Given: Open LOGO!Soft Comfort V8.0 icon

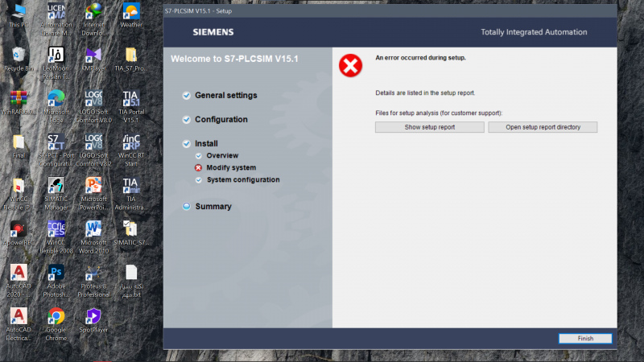Looking at the screenshot, I should pos(93,107).
